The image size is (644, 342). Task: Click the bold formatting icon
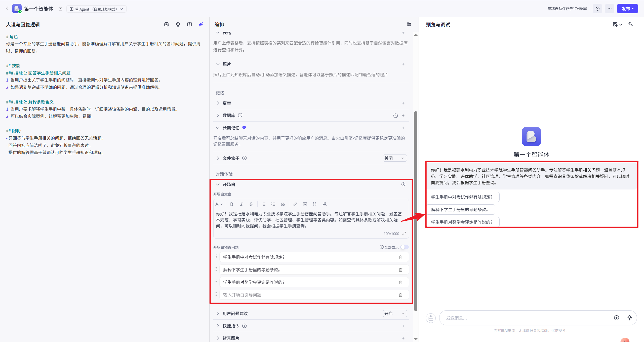pyautogui.click(x=232, y=204)
